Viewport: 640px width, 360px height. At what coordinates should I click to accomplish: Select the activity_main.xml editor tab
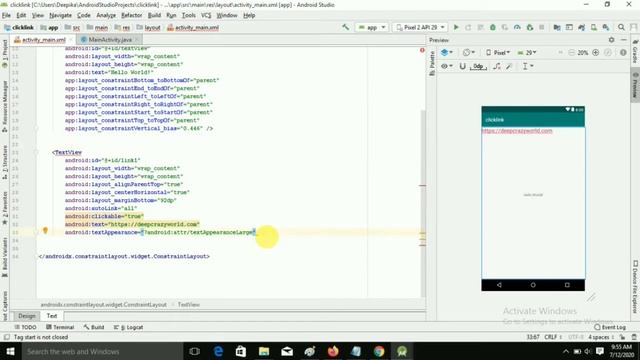pyautogui.click(x=43, y=40)
